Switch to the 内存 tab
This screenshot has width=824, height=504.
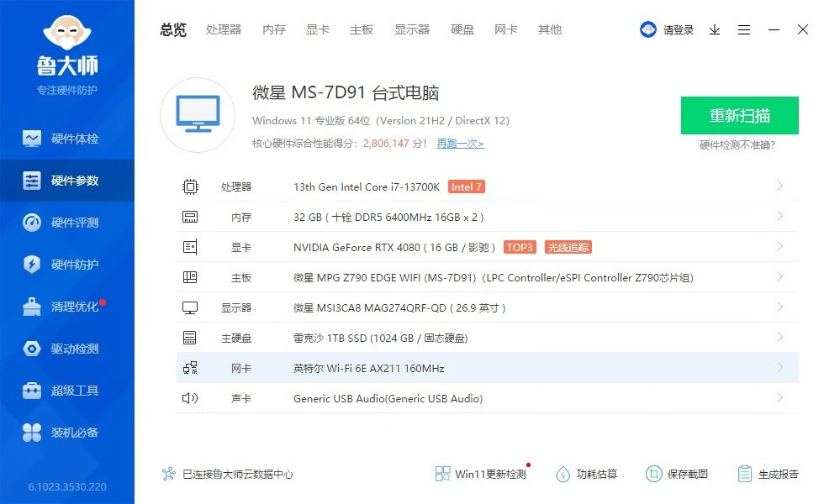274,30
